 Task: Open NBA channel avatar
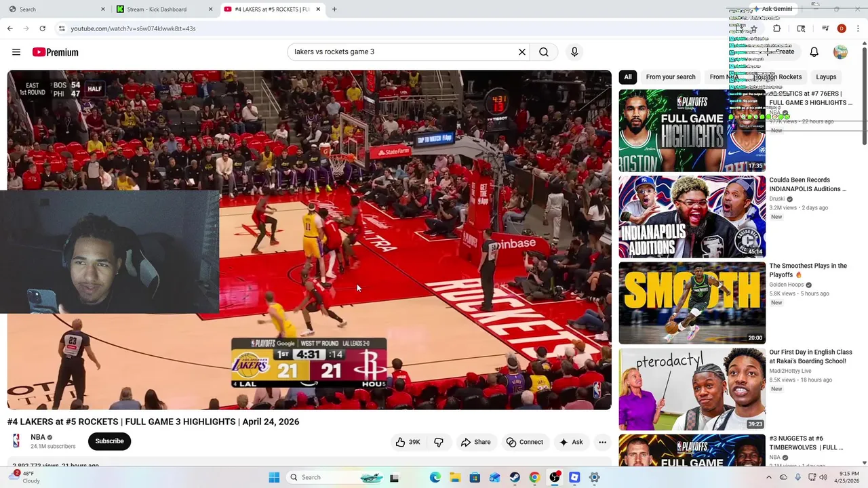pos(16,441)
